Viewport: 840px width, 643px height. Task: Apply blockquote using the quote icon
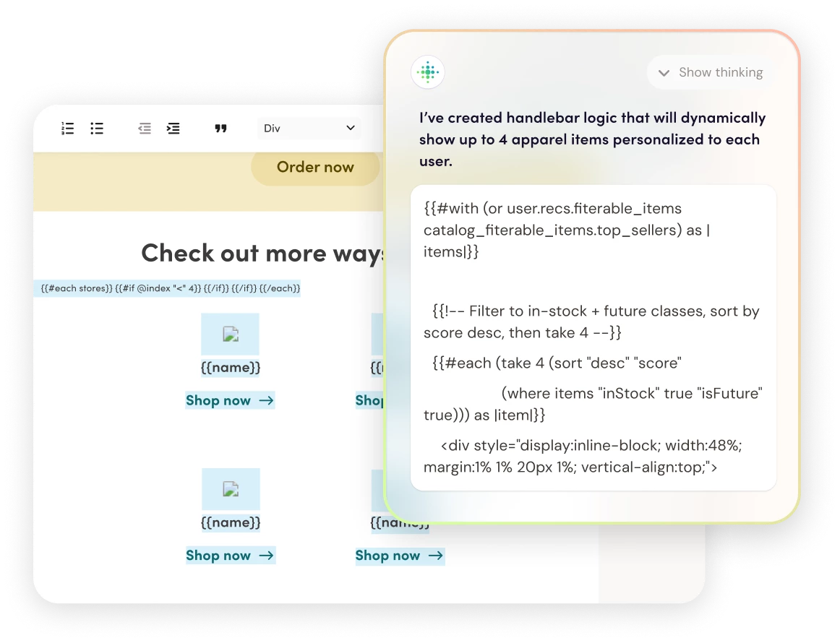coord(221,129)
